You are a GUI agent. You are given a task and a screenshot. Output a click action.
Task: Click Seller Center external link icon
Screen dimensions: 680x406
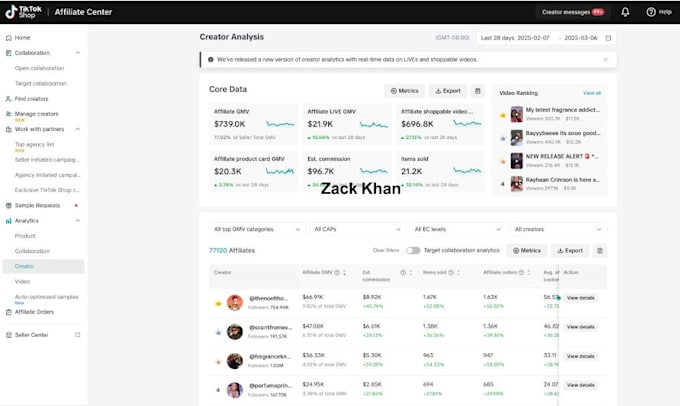coord(78,335)
